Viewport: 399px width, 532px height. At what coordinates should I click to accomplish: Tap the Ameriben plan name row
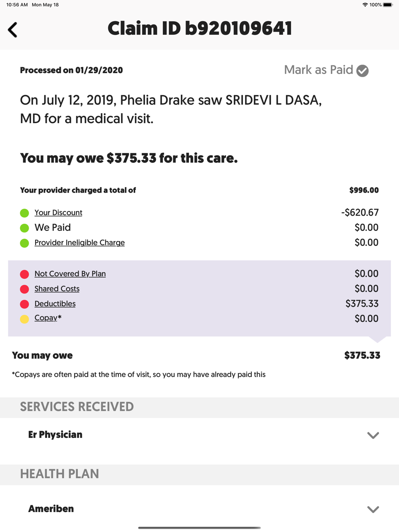(199, 509)
